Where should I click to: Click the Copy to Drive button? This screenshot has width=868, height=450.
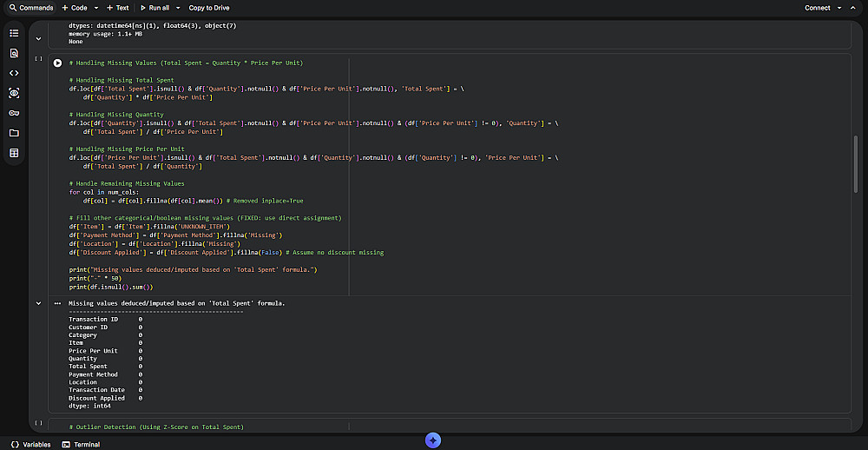tap(209, 8)
